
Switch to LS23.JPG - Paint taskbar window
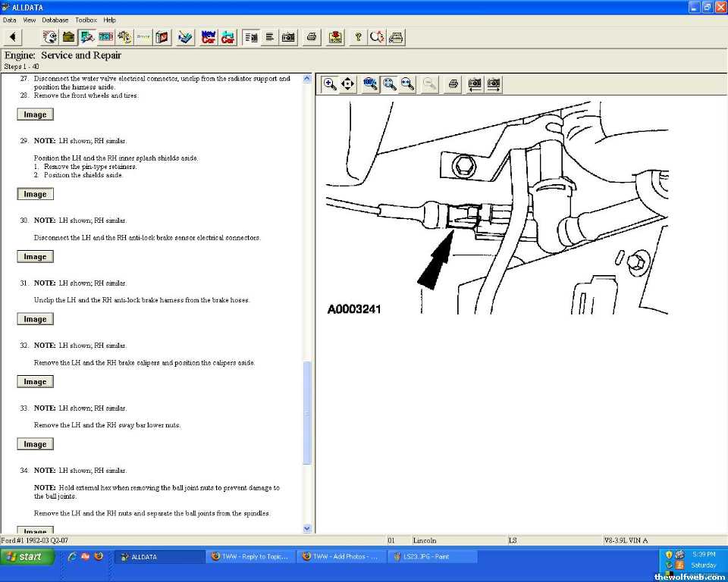point(432,557)
